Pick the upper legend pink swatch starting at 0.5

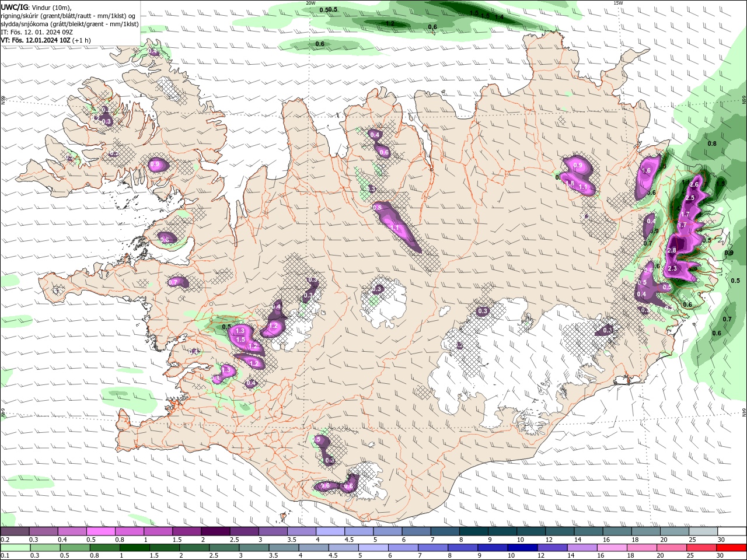pos(100,531)
